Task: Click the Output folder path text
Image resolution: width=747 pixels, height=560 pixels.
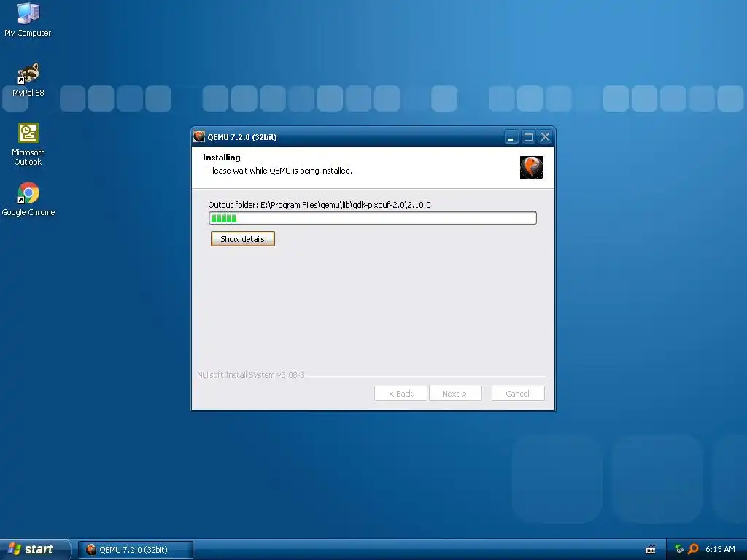Action: point(320,205)
